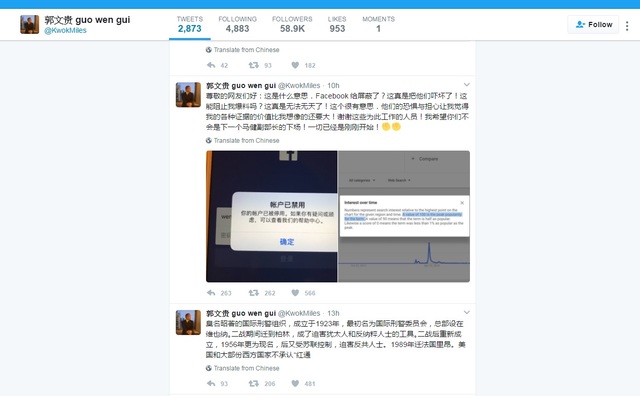Open the avatar on the 10h tweet

coord(188,95)
